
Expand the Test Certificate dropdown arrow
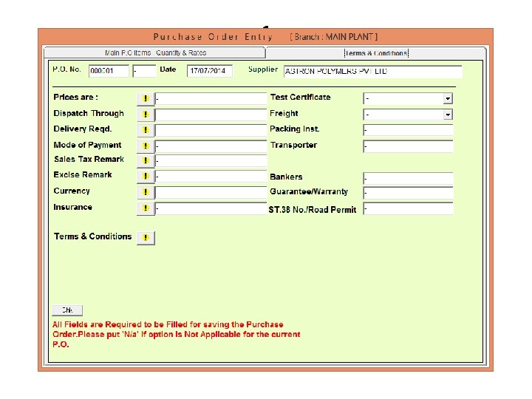(x=448, y=99)
